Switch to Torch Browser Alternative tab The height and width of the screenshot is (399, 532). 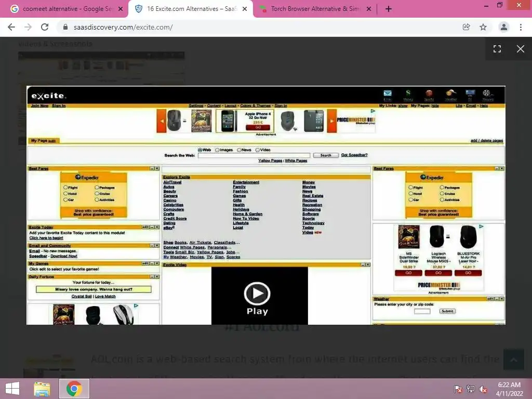[x=315, y=9]
